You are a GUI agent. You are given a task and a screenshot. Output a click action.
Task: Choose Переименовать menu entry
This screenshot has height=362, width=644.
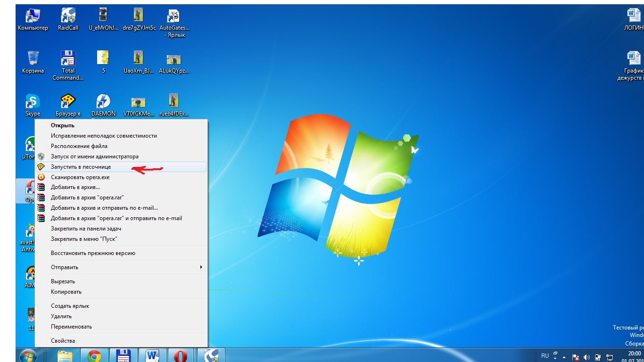[x=121, y=327]
